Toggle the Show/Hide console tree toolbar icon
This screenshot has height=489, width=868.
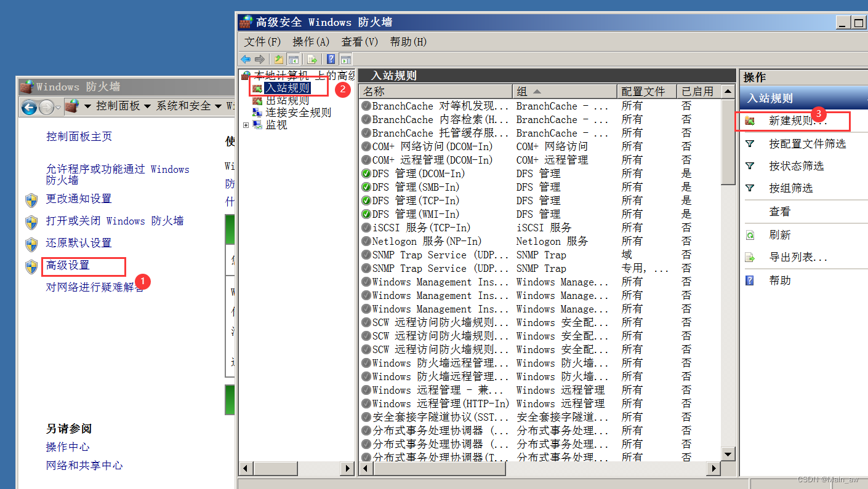pos(294,59)
